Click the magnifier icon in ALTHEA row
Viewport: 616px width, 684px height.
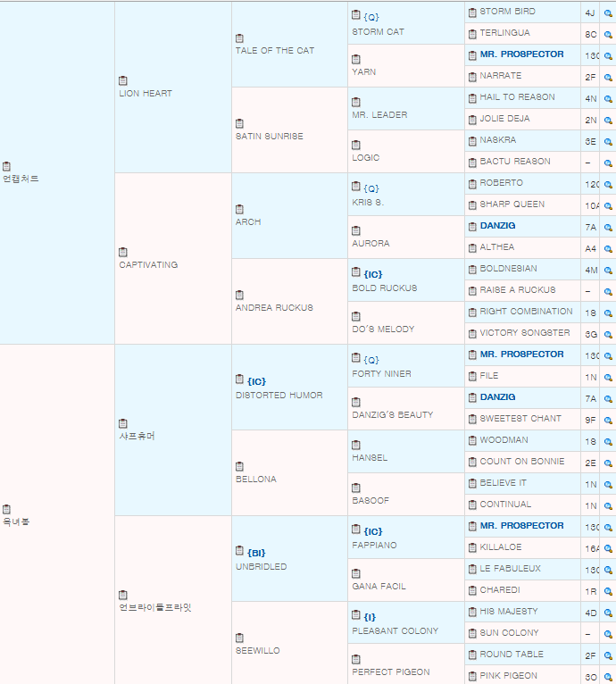click(608, 248)
